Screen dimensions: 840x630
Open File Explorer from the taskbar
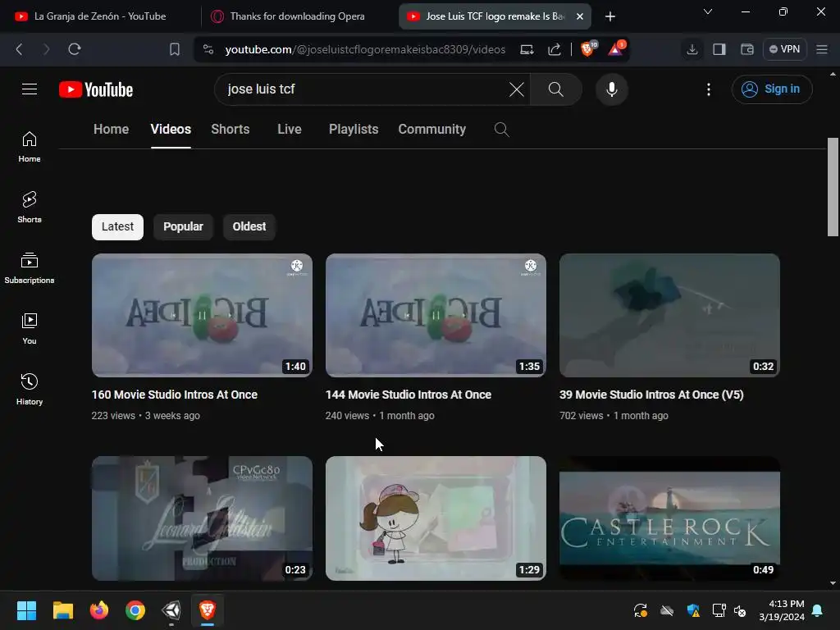62,610
